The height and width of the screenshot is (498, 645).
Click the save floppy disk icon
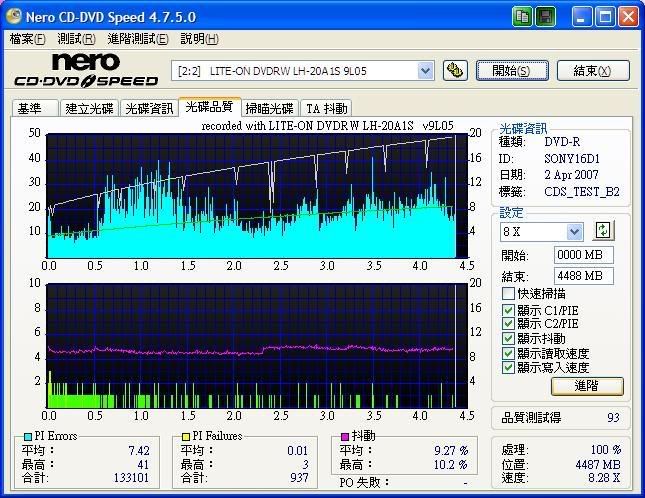point(545,17)
